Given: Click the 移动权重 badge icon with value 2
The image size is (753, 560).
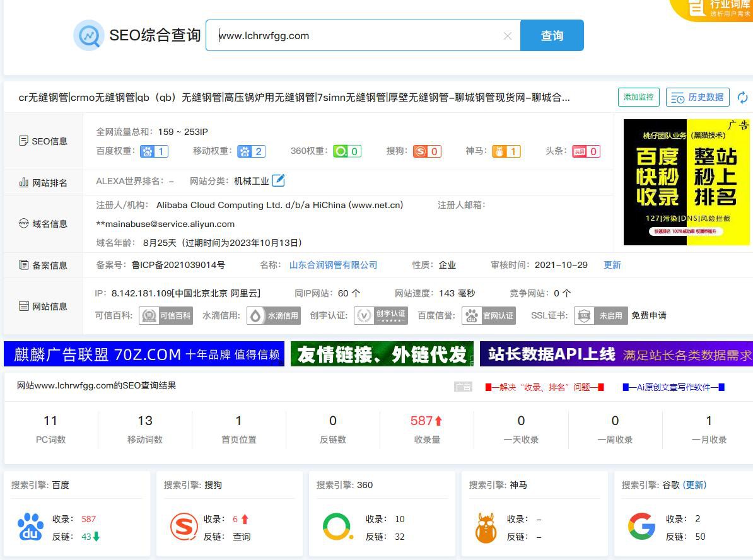Looking at the screenshot, I should (x=252, y=152).
